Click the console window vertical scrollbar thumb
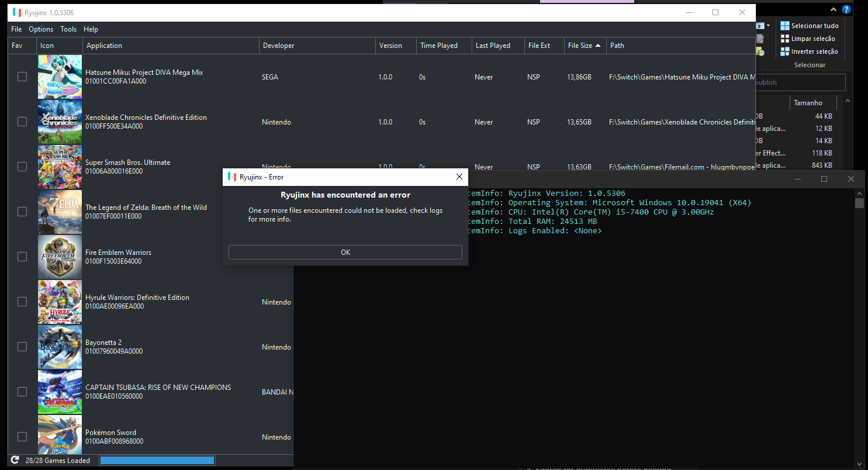The width and height of the screenshot is (868, 470). tap(859, 203)
